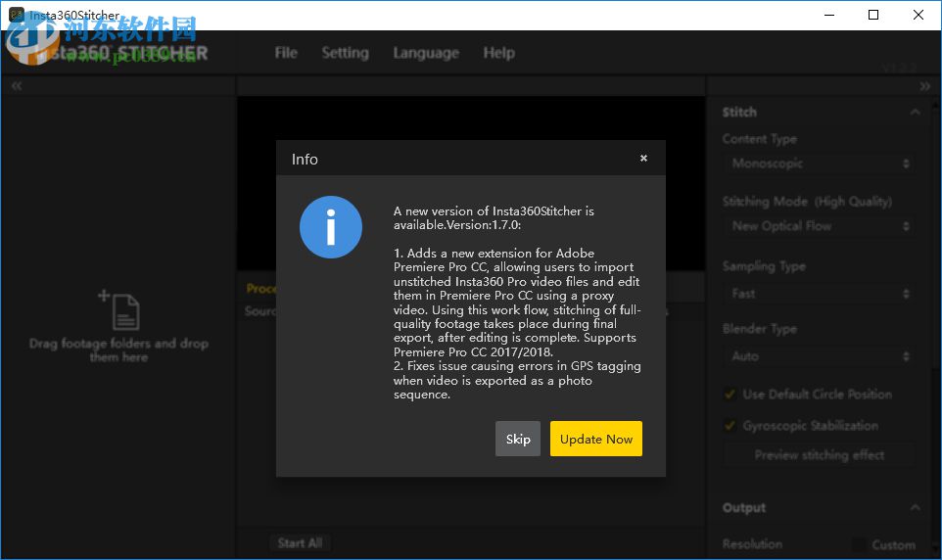Toggle Gyroscopic Stabilization checkbox
Viewport: 942px width, 560px height.
coord(730,426)
